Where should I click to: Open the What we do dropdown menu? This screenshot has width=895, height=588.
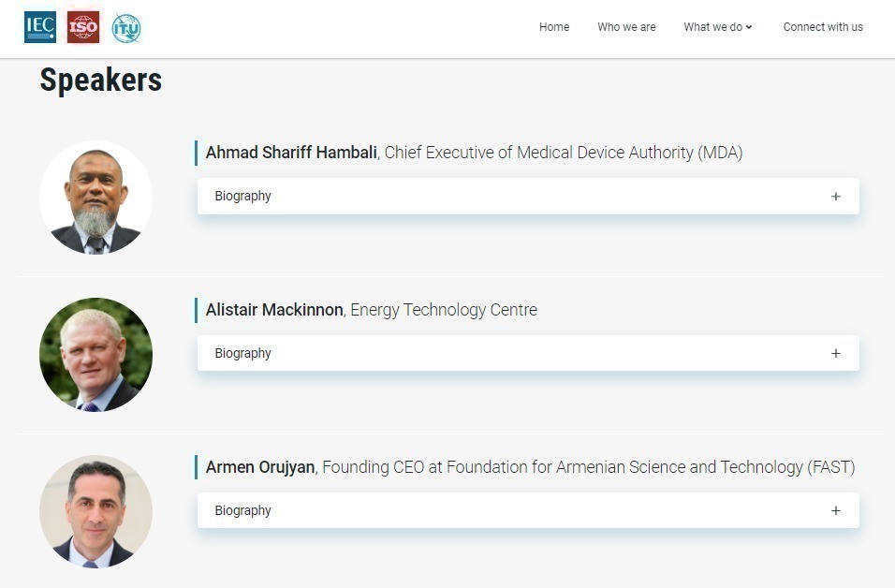(x=718, y=27)
